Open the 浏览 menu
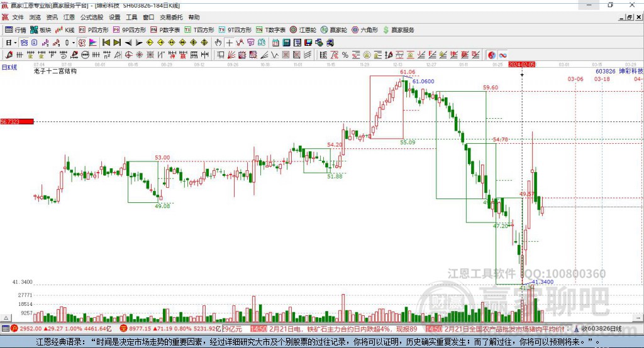The width and height of the screenshot is (644, 348). click(x=35, y=17)
